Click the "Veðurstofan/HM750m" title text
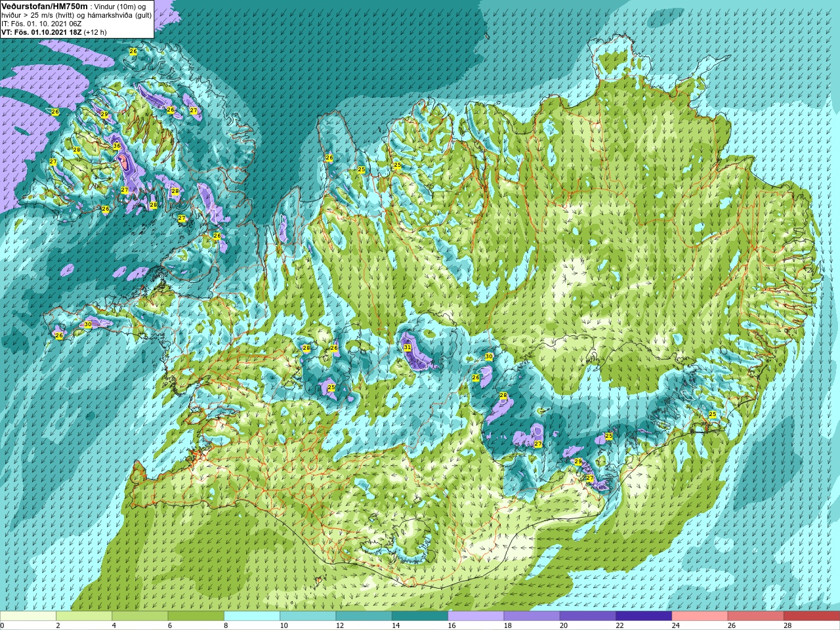Screen dimensions: 840x630 click(x=45, y=6)
